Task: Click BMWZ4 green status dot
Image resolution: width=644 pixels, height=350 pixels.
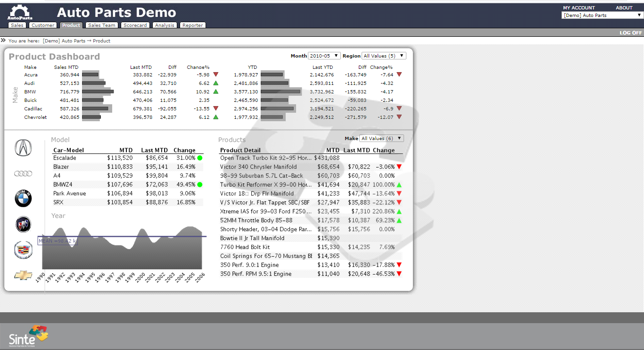Action: coord(200,184)
